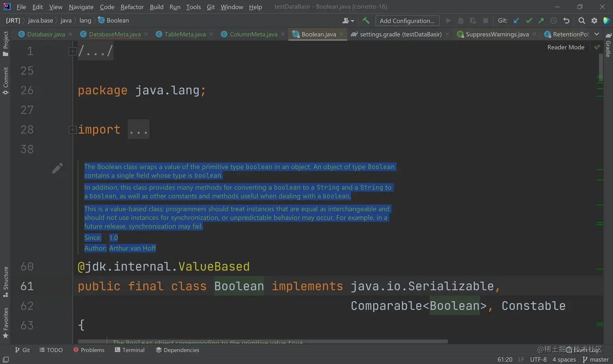This screenshot has width=613, height=364.
Task: Open the Build menu
Action: click(156, 7)
